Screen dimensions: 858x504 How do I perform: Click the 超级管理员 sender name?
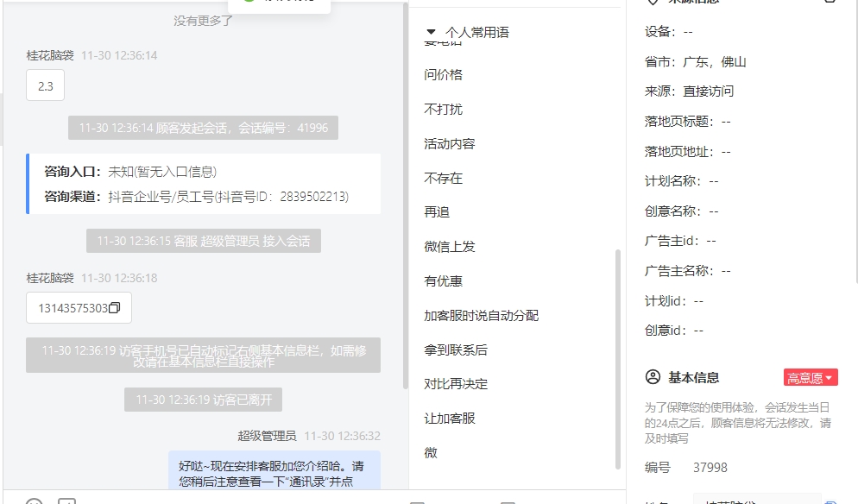(x=267, y=436)
